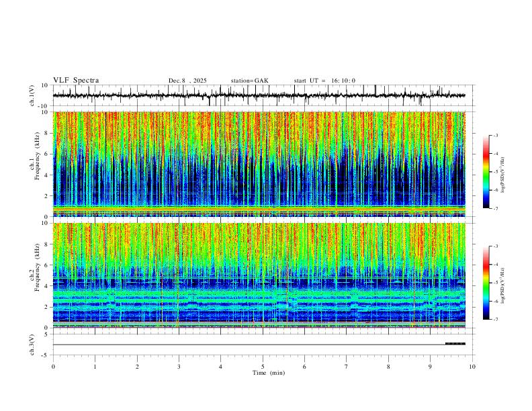Image resolution: width=532 pixels, height=411 pixels.
Task: Click the 'ch.1(V)' axis label
Action: coord(32,95)
